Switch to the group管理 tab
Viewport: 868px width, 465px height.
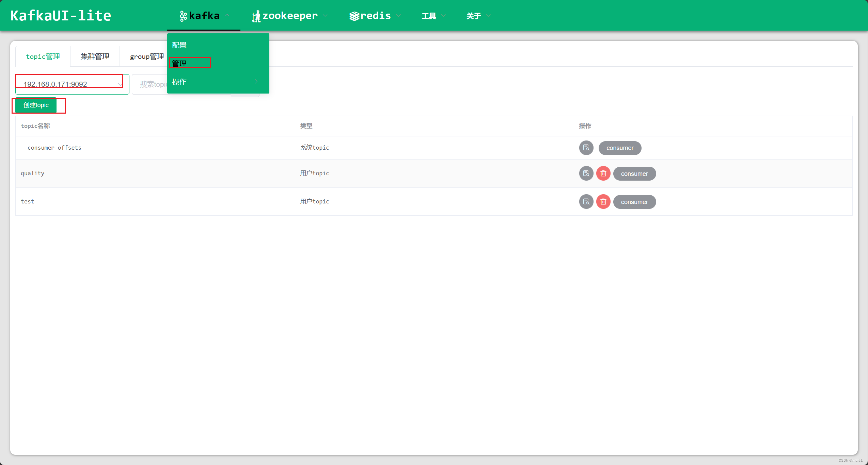tap(147, 56)
